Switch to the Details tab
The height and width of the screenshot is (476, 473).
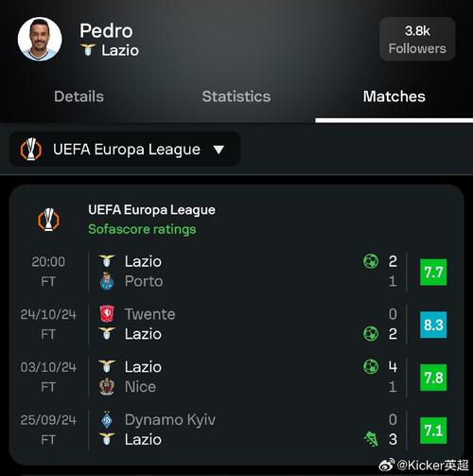[79, 97]
